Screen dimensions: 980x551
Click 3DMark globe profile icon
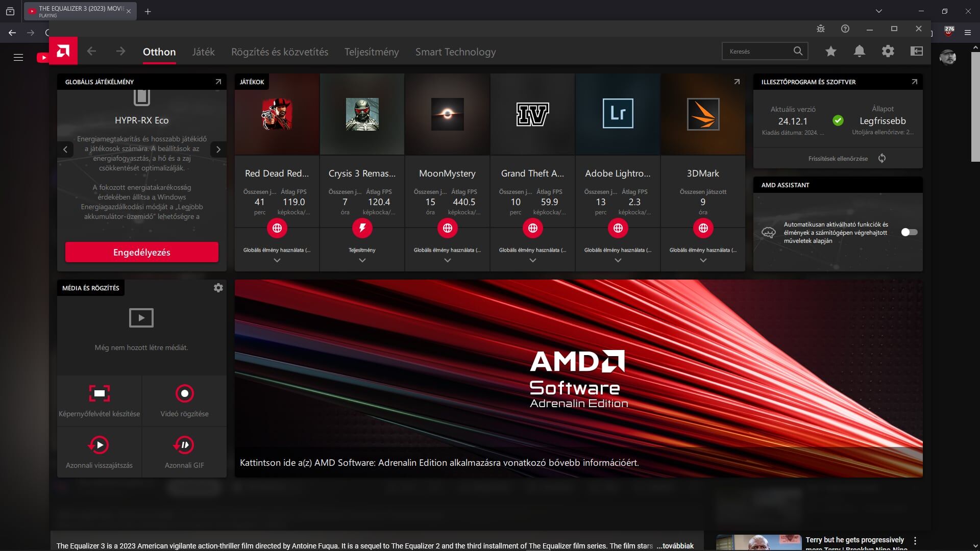pyautogui.click(x=703, y=228)
